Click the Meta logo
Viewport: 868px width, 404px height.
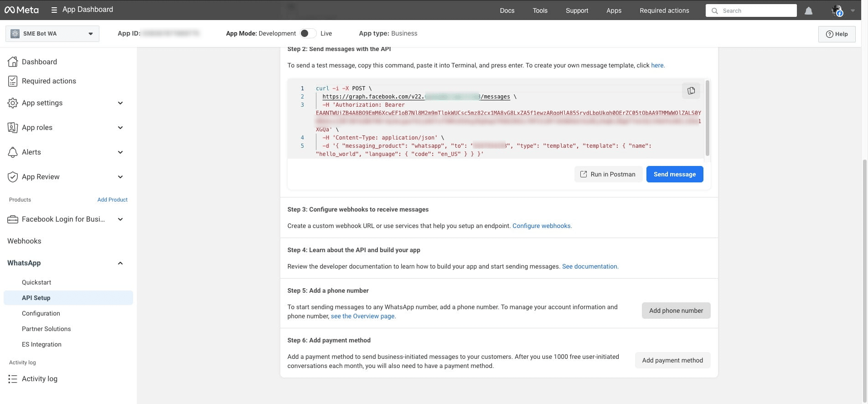pos(21,10)
